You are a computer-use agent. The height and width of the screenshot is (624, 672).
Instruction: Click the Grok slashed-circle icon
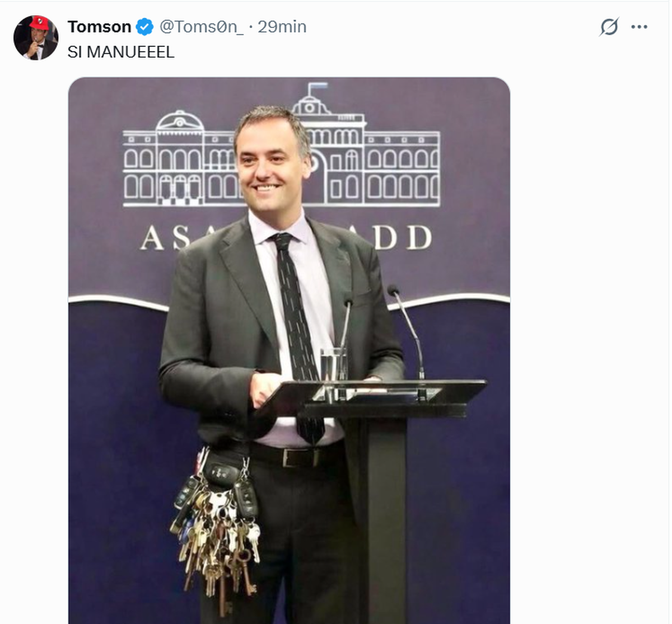[x=609, y=27]
